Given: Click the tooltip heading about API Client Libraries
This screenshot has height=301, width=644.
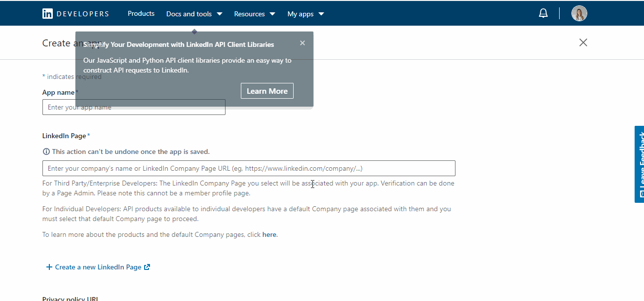Looking at the screenshot, I should (179, 44).
